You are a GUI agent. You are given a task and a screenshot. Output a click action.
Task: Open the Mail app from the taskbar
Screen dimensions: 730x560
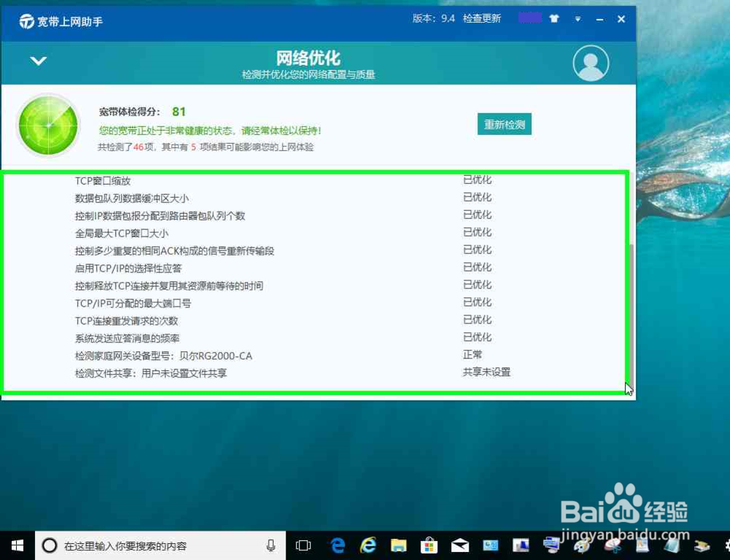click(x=460, y=545)
